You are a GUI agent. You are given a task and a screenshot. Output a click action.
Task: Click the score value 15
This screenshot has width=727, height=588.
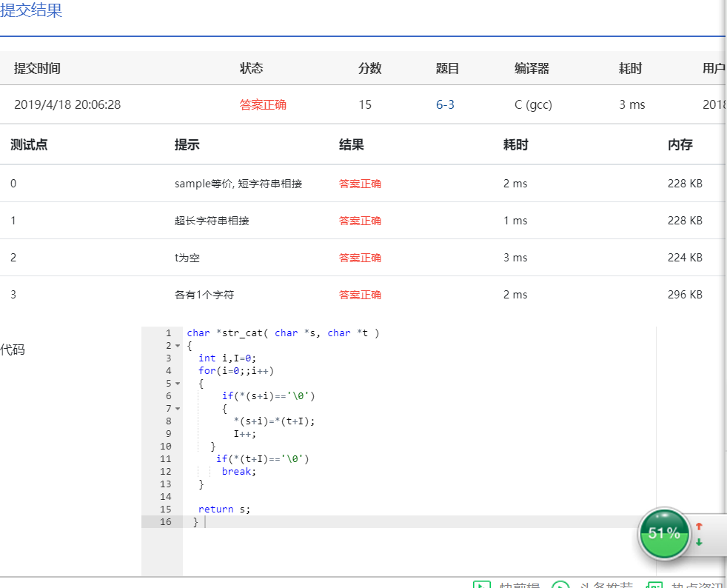point(365,105)
